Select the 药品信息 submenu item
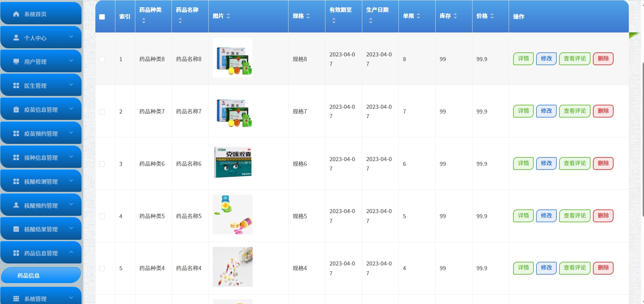Screen dimensions: 644x304 click(x=41, y=275)
